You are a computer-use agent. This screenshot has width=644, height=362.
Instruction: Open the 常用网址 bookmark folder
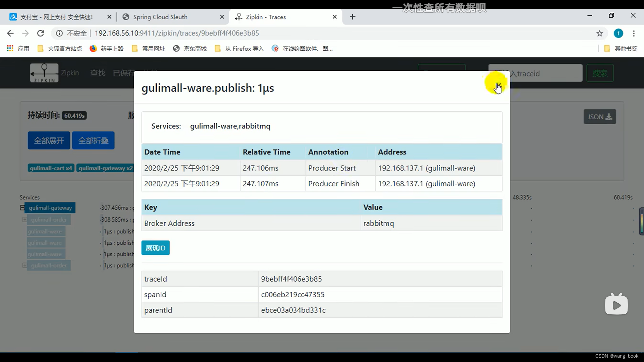tap(148, 49)
